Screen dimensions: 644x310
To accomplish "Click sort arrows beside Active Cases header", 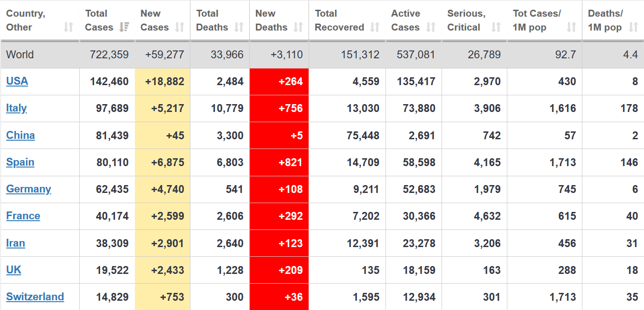I will pos(431,27).
